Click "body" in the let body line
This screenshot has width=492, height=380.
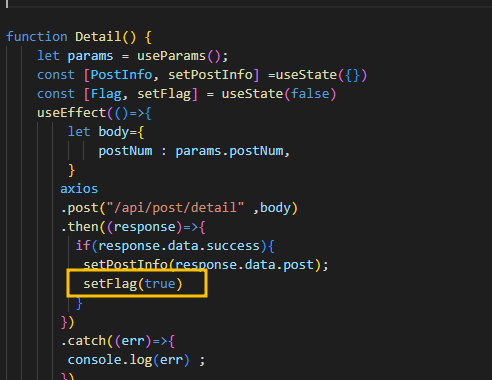(x=114, y=132)
